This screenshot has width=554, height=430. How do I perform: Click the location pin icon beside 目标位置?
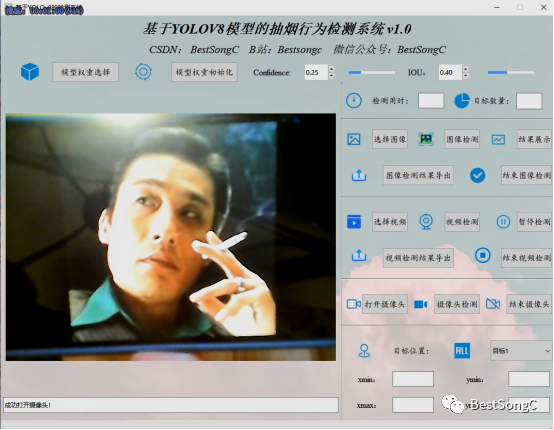pos(364,351)
